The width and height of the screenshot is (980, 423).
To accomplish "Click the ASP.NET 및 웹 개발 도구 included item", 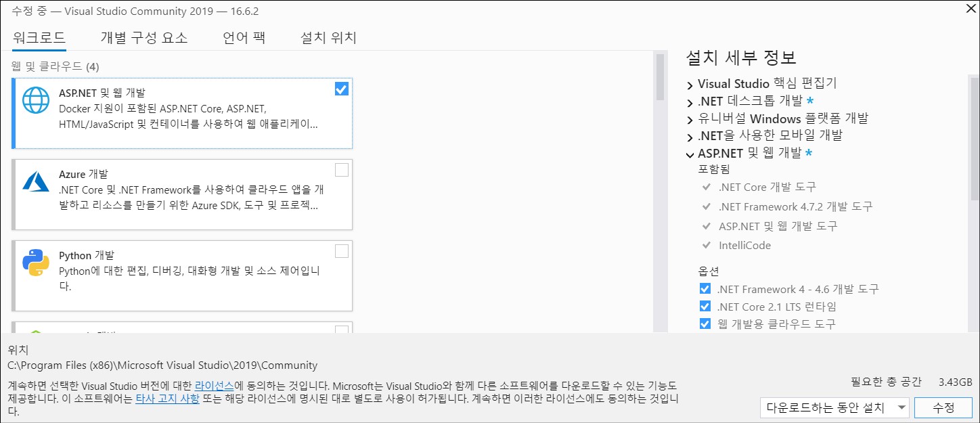I will click(778, 226).
